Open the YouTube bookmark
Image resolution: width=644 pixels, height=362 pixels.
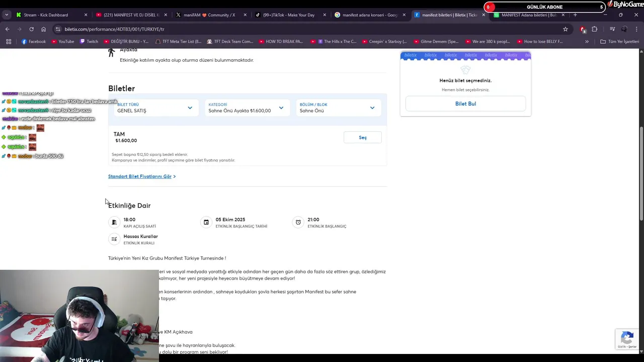pyautogui.click(x=63, y=41)
